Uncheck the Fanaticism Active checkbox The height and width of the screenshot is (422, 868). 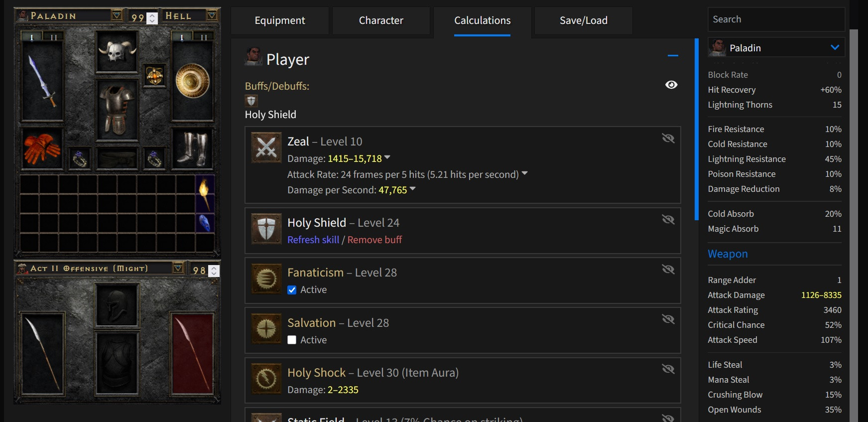292,290
